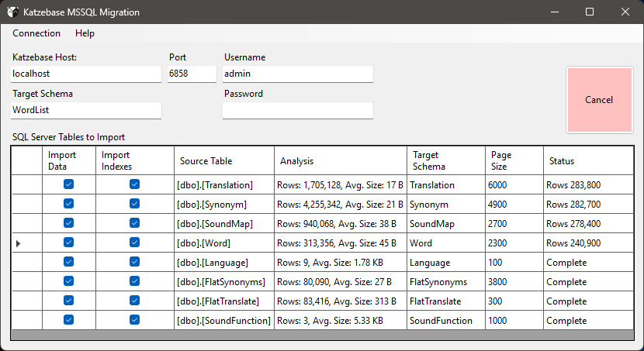Viewport: 644px width, 351px height.
Task: Select the [dbo].[SoundFunction] source table cell
Action: pyautogui.click(x=224, y=320)
